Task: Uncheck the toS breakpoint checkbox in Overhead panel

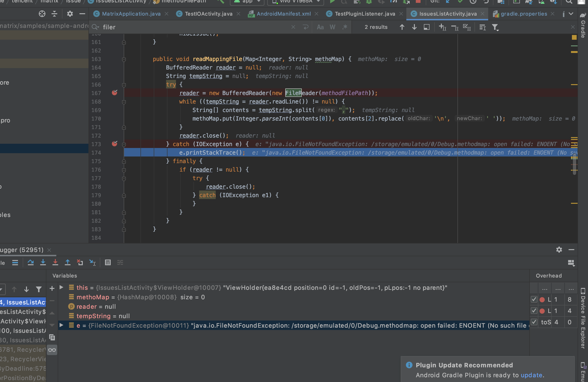Action: tap(534, 322)
